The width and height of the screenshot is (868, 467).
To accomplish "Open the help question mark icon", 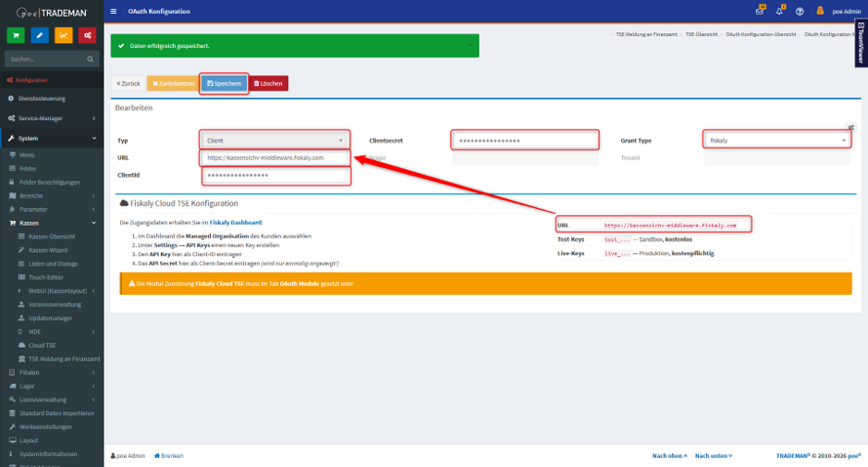I will 800,11.
